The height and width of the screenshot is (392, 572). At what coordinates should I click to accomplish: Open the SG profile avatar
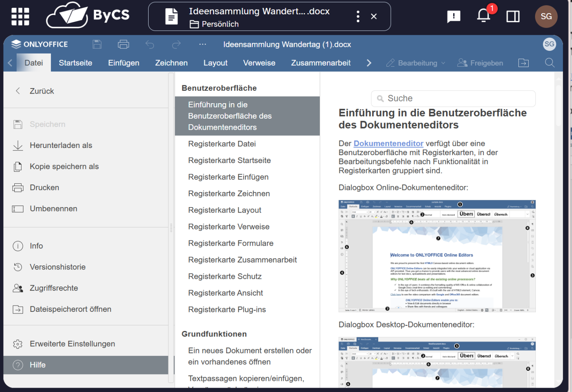546,16
